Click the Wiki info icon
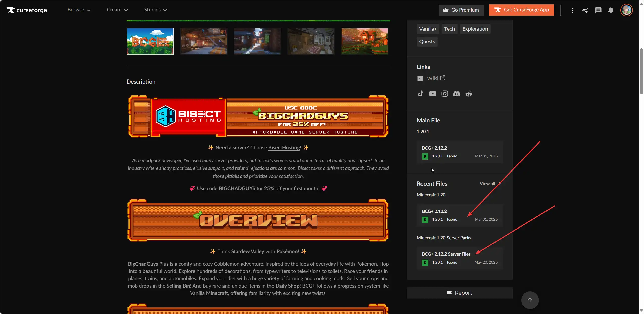 [420, 78]
